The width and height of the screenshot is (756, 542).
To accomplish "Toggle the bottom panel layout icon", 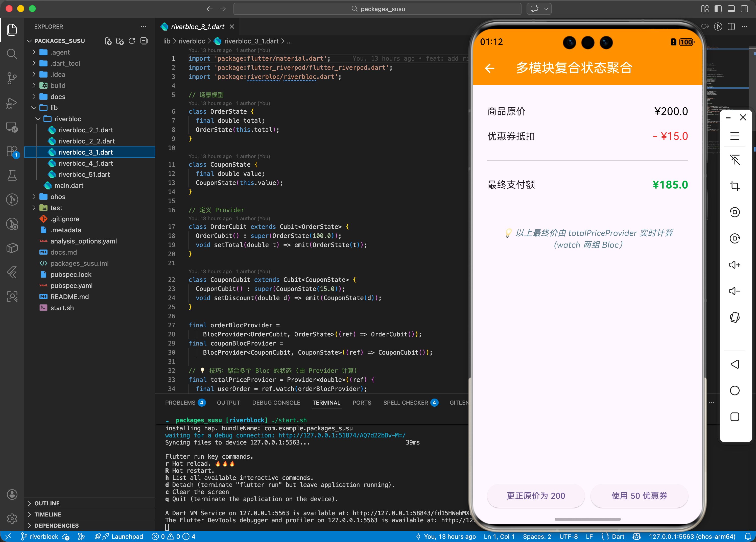I will [x=731, y=9].
